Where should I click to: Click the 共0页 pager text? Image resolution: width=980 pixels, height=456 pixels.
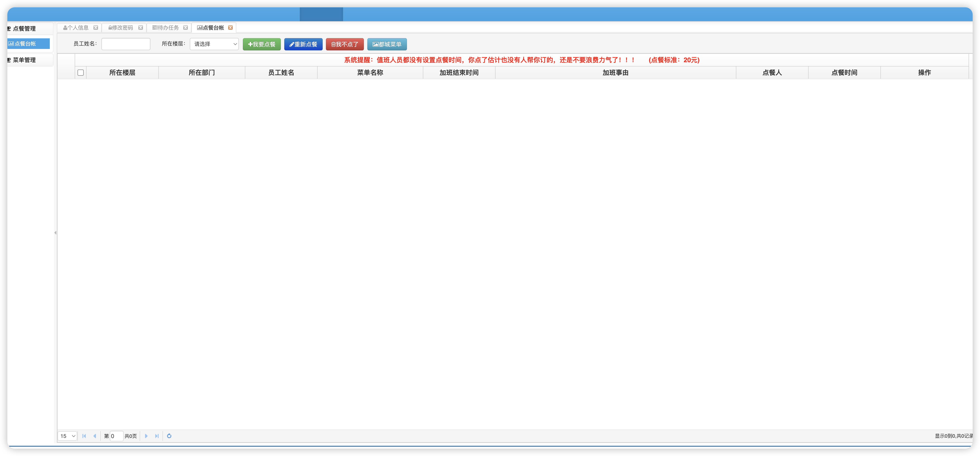[130, 436]
